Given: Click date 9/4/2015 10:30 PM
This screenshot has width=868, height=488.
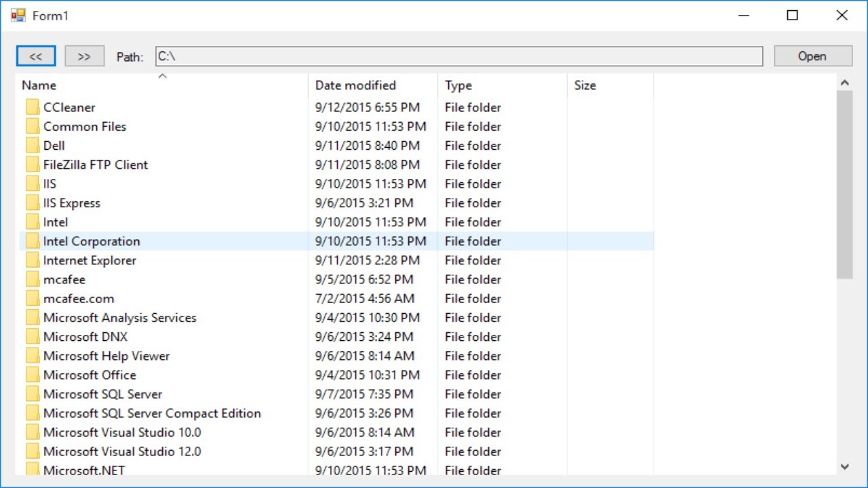Looking at the screenshot, I should click(x=368, y=317).
